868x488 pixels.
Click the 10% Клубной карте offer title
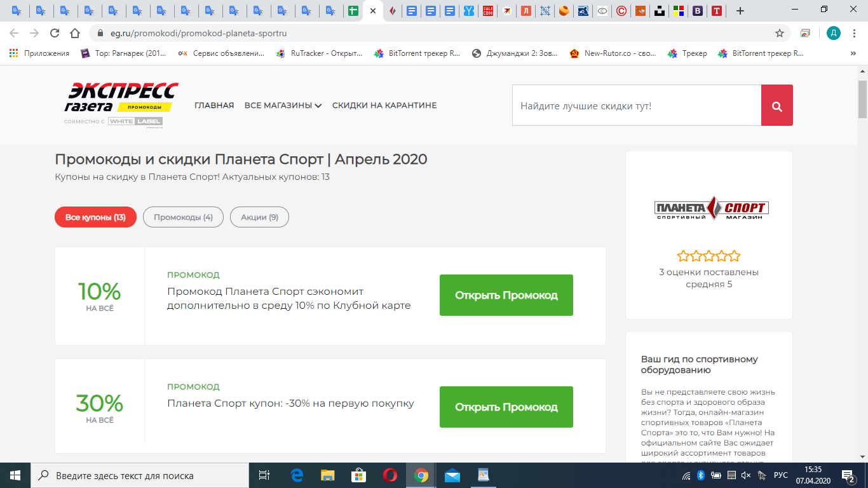tap(289, 299)
